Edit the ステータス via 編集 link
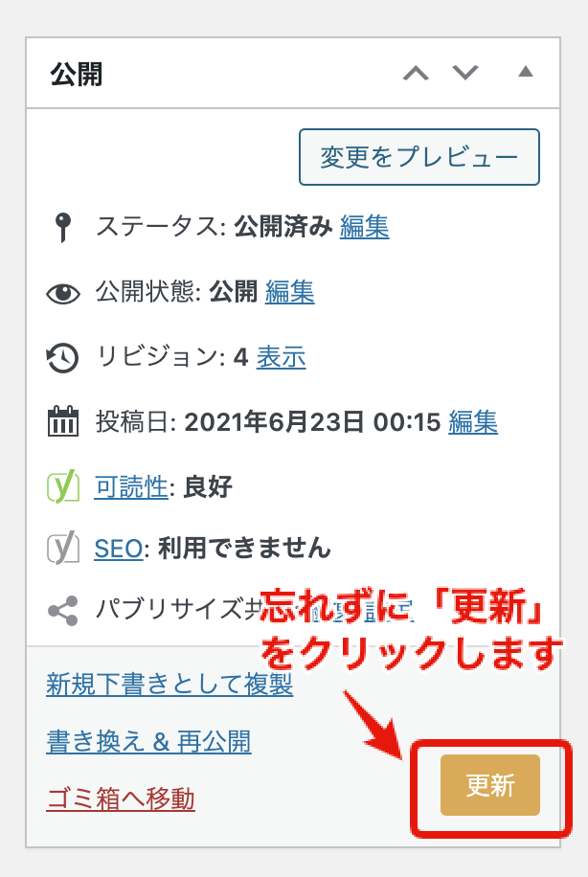Viewport: 588px width, 877px height. click(x=365, y=230)
